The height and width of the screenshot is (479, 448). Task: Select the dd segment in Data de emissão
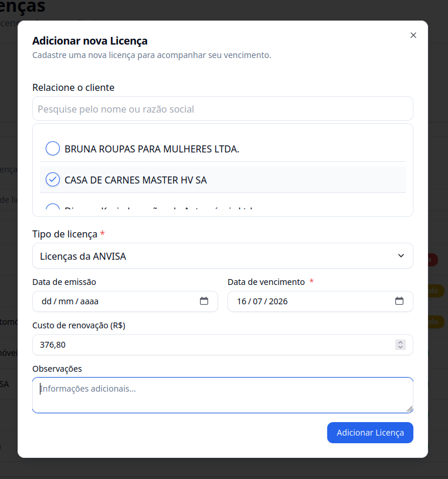click(47, 301)
